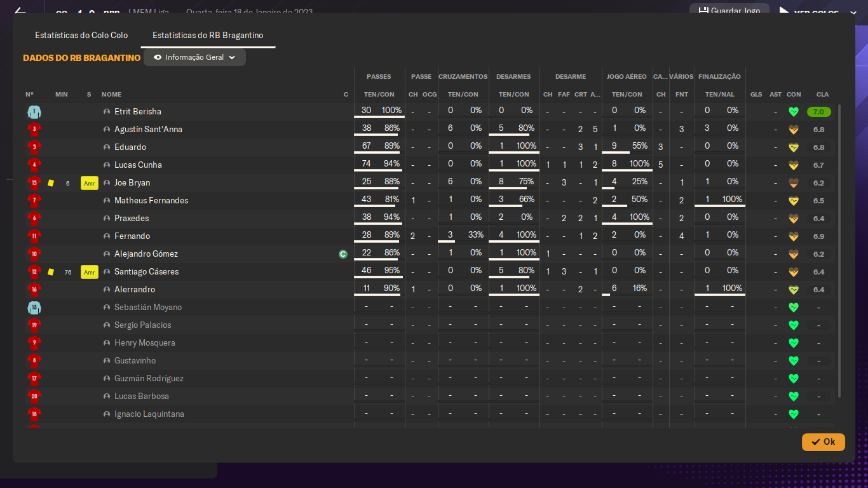The image size is (868, 488).
Task: Click the back arrow icon
Action: [x=20, y=11]
